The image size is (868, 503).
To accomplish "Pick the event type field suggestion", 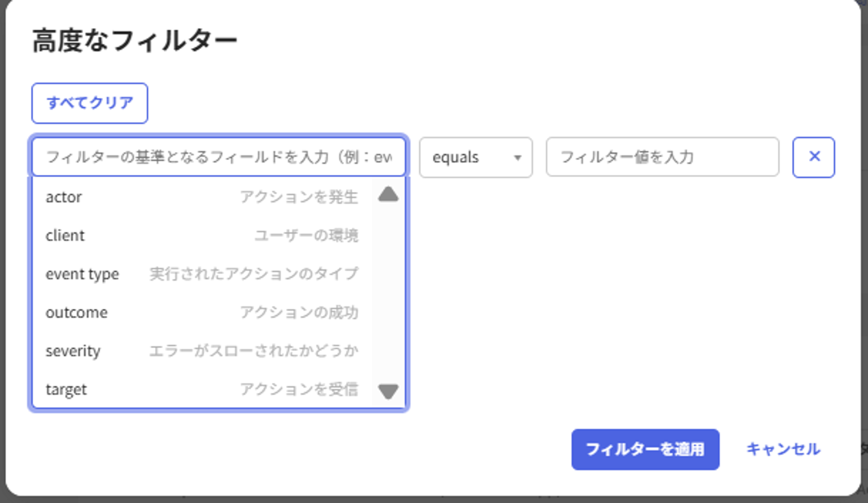I will click(82, 274).
